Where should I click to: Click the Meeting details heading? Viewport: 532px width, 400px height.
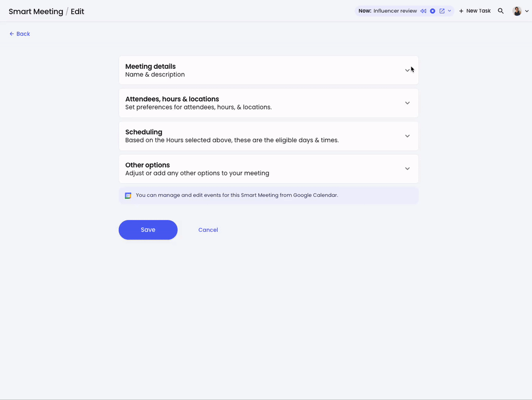[x=150, y=66]
